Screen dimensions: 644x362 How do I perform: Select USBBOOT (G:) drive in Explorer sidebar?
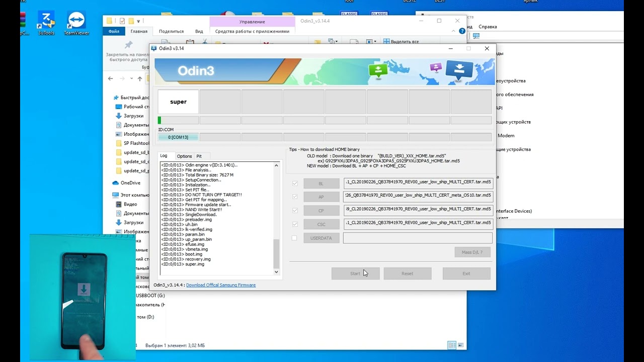150,295
